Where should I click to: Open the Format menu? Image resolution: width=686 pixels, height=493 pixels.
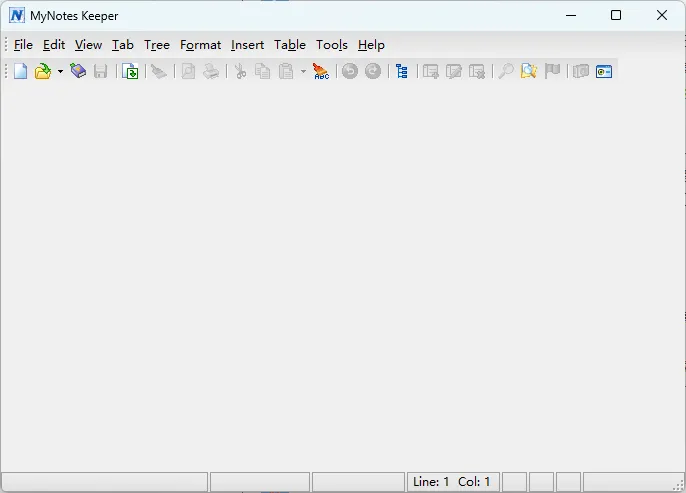pyautogui.click(x=200, y=45)
